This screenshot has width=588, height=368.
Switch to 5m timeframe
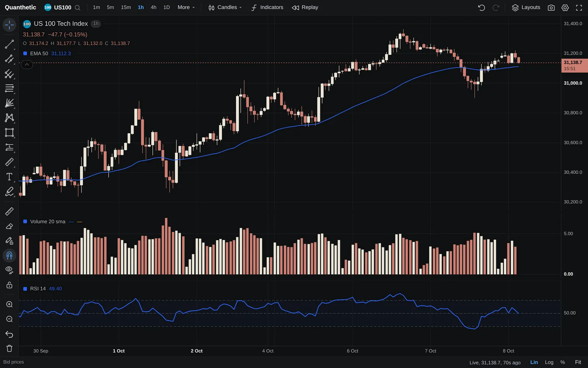coord(110,7)
